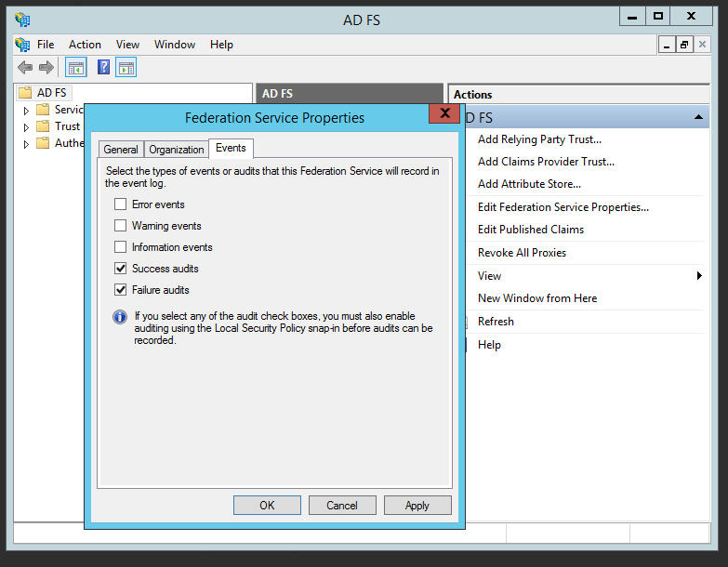The height and width of the screenshot is (567, 728).
Task: Enable the Warning events checkbox
Action: 120,226
